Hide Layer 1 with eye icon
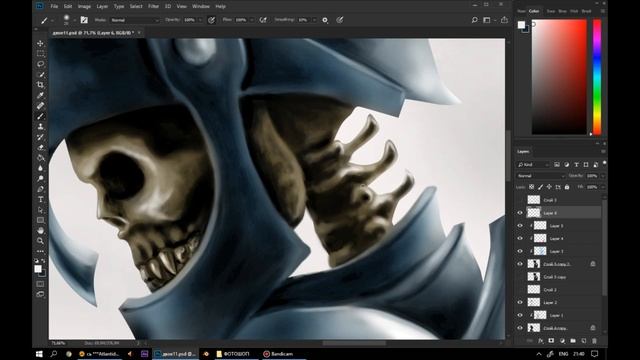The height and width of the screenshot is (360, 640). (520, 315)
